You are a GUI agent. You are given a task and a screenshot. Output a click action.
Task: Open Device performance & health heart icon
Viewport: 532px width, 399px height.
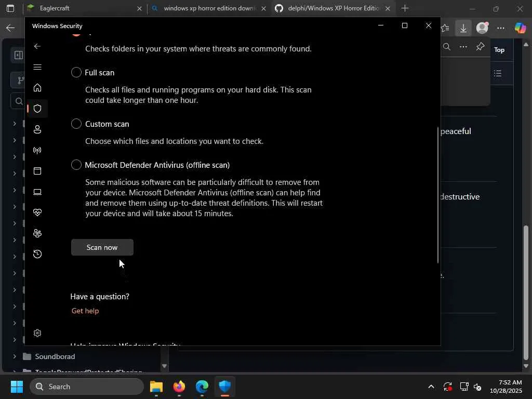click(37, 212)
